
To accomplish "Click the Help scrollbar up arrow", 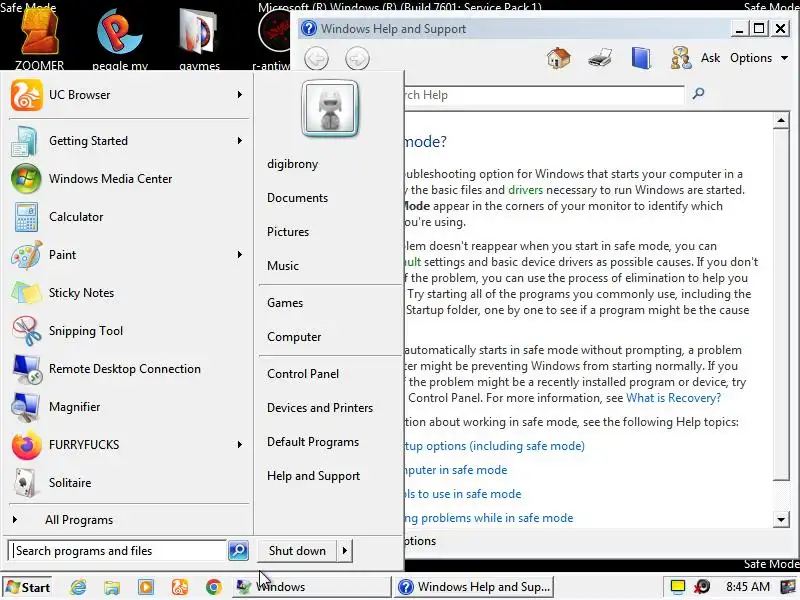I will click(781, 121).
